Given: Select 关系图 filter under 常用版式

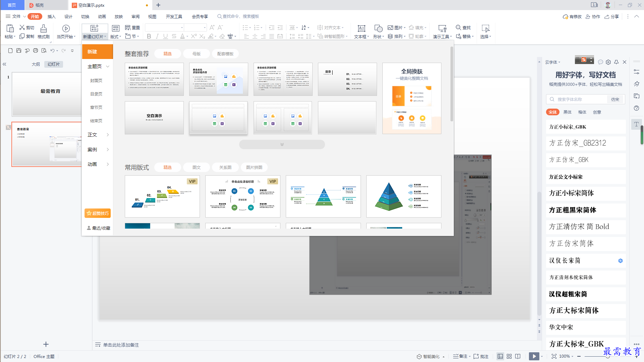Looking at the screenshot, I should [225, 167].
